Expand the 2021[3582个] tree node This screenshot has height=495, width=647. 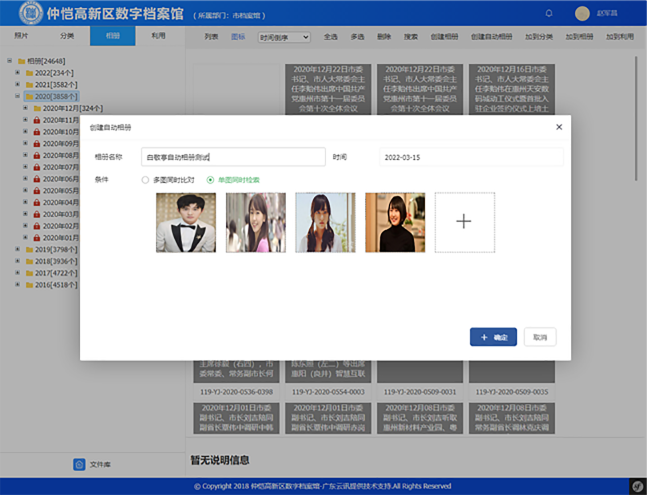[17, 85]
